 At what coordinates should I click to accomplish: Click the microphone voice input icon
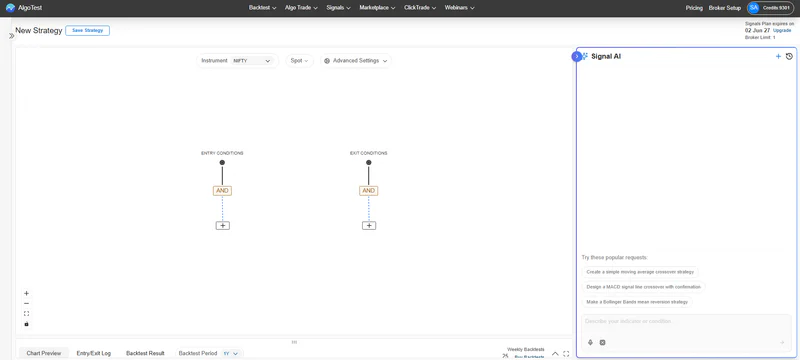pos(590,342)
